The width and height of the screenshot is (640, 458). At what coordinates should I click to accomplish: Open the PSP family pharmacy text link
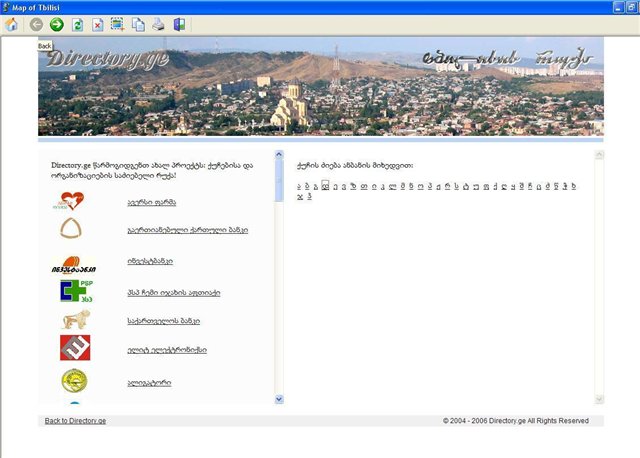pyautogui.click(x=173, y=293)
